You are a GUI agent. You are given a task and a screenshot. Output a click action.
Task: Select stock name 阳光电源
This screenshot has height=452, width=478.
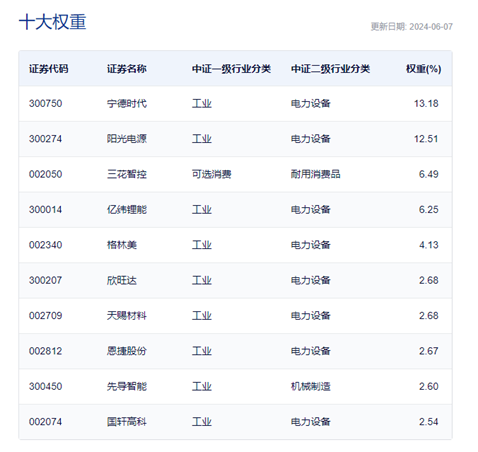click(x=127, y=139)
